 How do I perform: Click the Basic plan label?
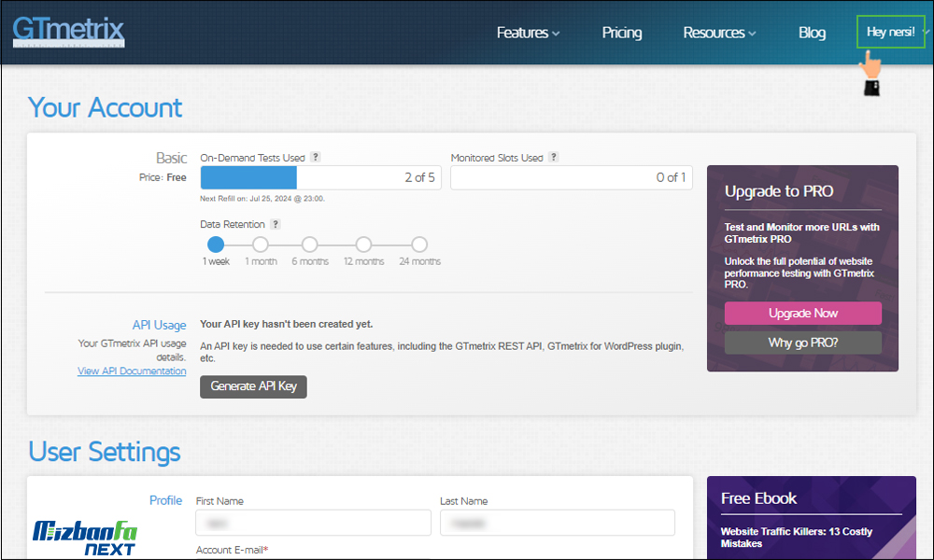click(172, 158)
